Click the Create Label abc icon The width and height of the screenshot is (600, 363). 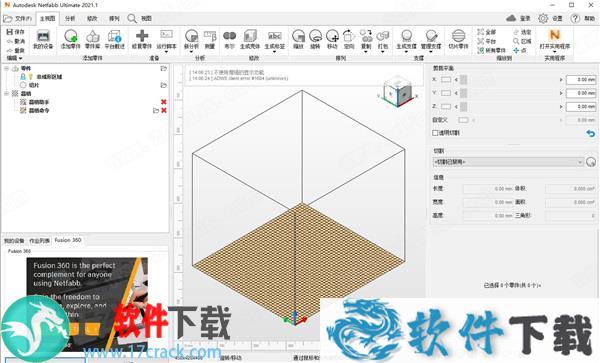(x=275, y=36)
